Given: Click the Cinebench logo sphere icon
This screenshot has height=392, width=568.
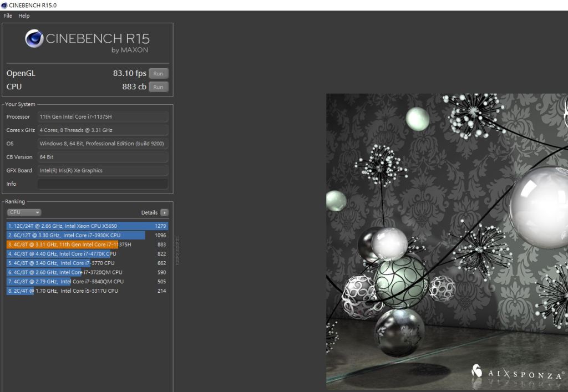Looking at the screenshot, I should pos(34,39).
